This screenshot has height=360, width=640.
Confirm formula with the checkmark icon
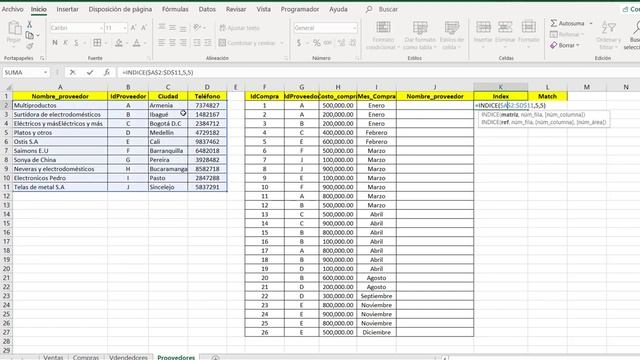tap(90, 72)
